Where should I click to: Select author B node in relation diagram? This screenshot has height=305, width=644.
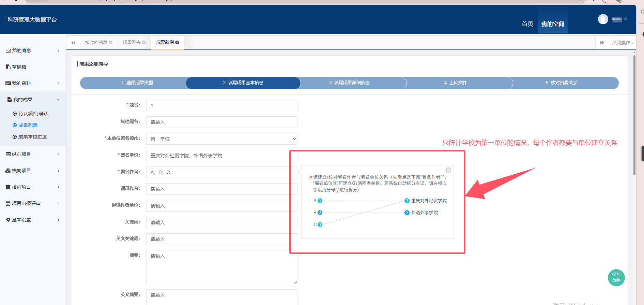tap(320, 213)
